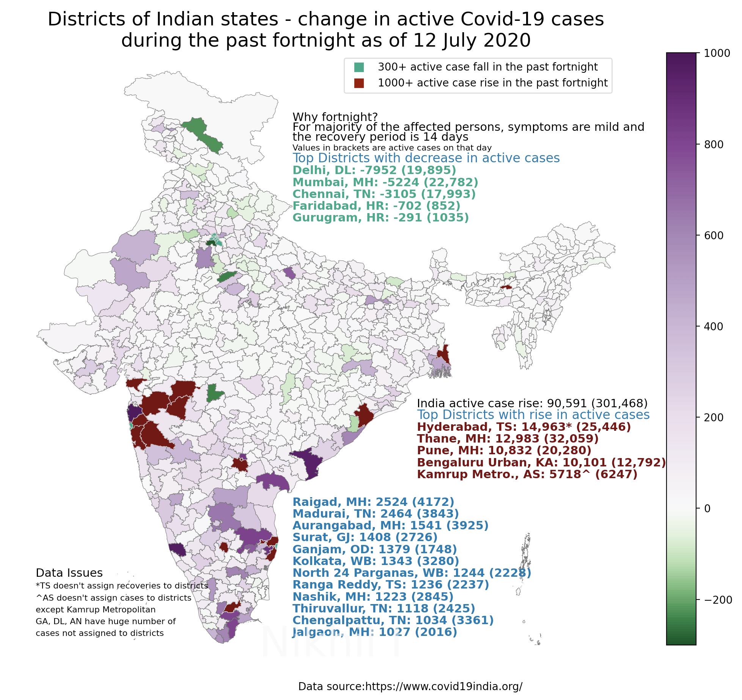This screenshot has height=700, width=742.
Task: Click the entry 'Aurangabad, MH: 1541 (3925)'
Action: click(390, 526)
